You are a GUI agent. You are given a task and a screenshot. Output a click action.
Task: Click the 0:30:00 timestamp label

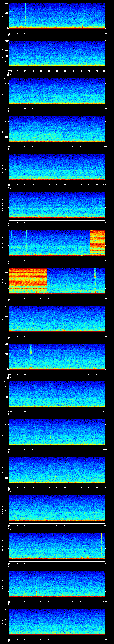9,71
